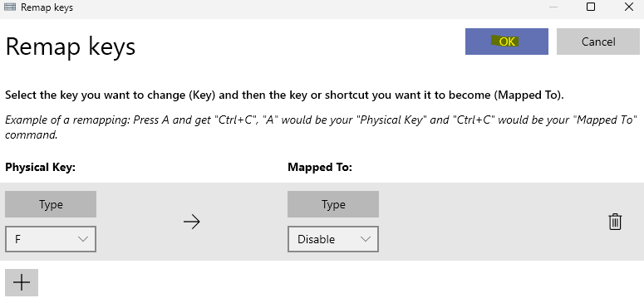Click the large Remap keys heading
This screenshot has width=644, height=303.
71,46
